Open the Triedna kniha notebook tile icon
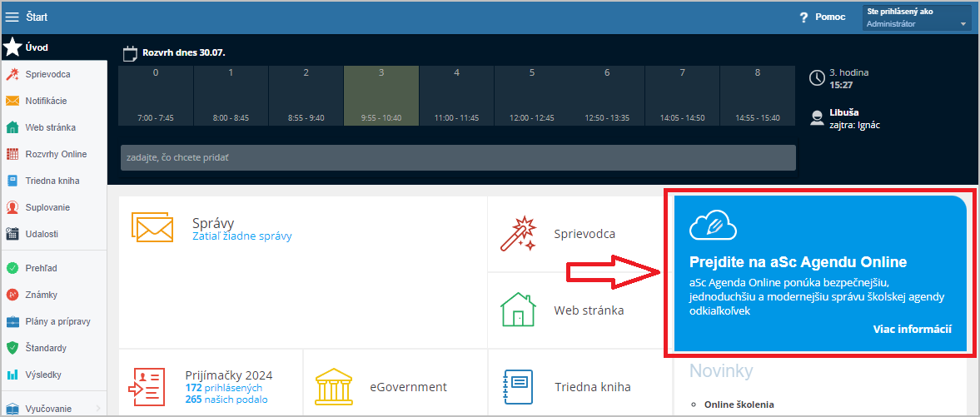Viewport: 980px width, 417px height. point(518,386)
